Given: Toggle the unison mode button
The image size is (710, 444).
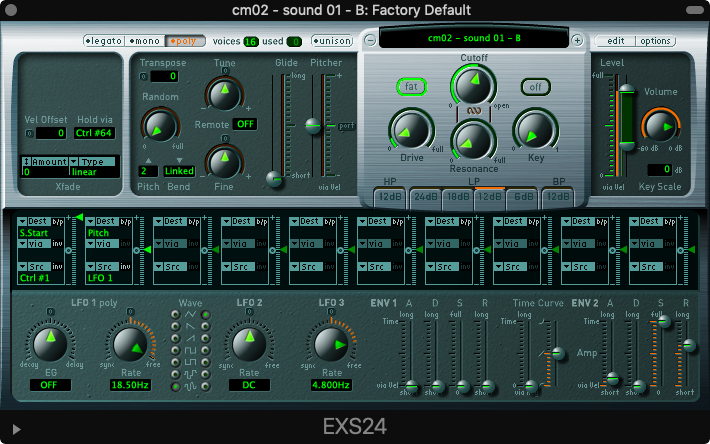Looking at the screenshot, I should [x=332, y=41].
